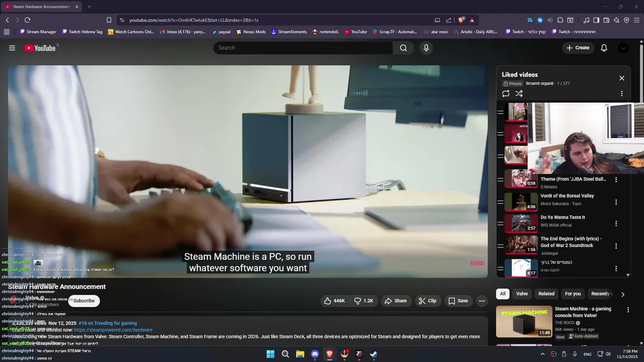Click the Clip button
Screen dimensions: 644x362
428,301
